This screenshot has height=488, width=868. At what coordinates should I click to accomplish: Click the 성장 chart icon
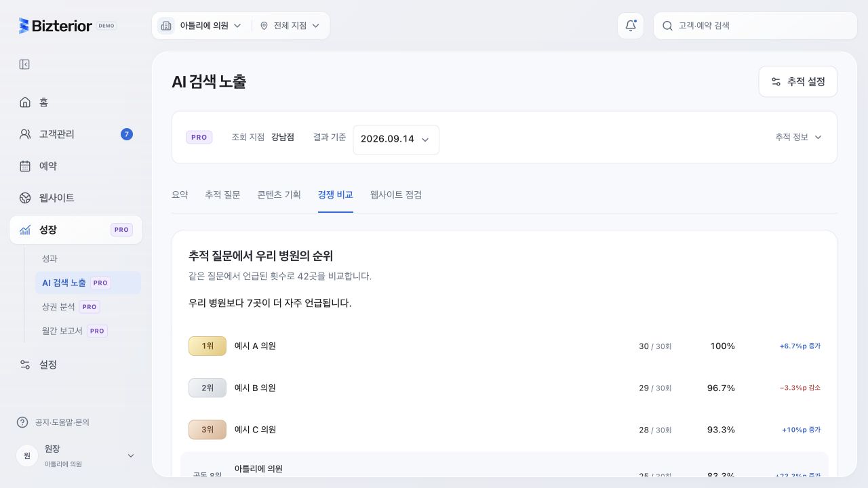[25, 230]
